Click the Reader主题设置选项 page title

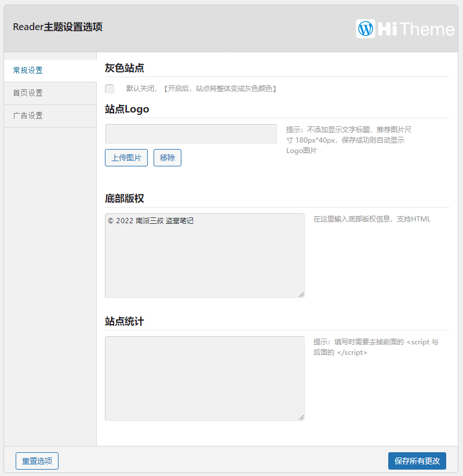point(57,27)
